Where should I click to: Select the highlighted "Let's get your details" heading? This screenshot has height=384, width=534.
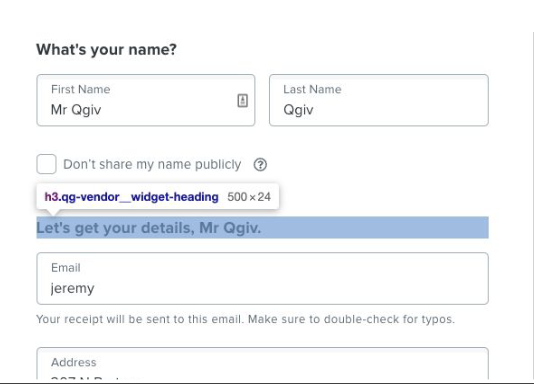(x=263, y=228)
